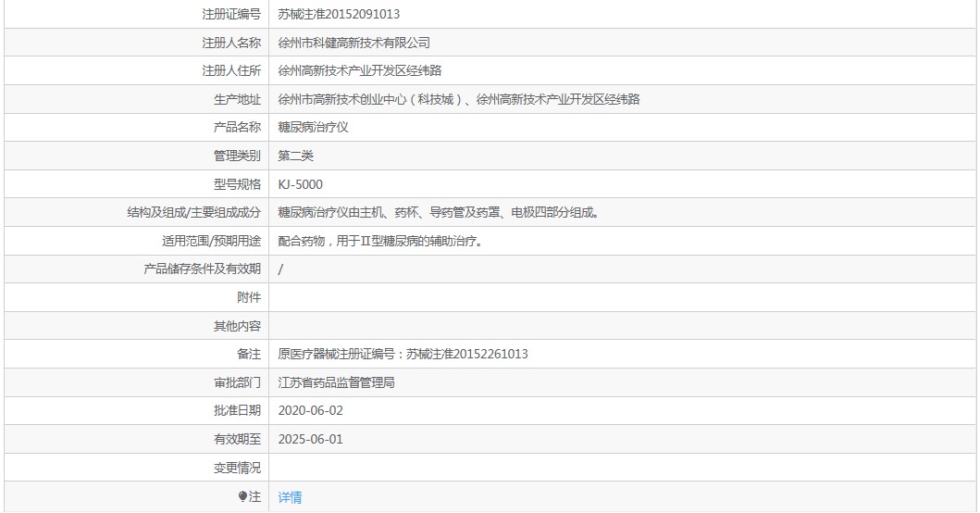Click the 备注 label
The height and width of the screenshot is (513, 980).
(x=249, y=354)
